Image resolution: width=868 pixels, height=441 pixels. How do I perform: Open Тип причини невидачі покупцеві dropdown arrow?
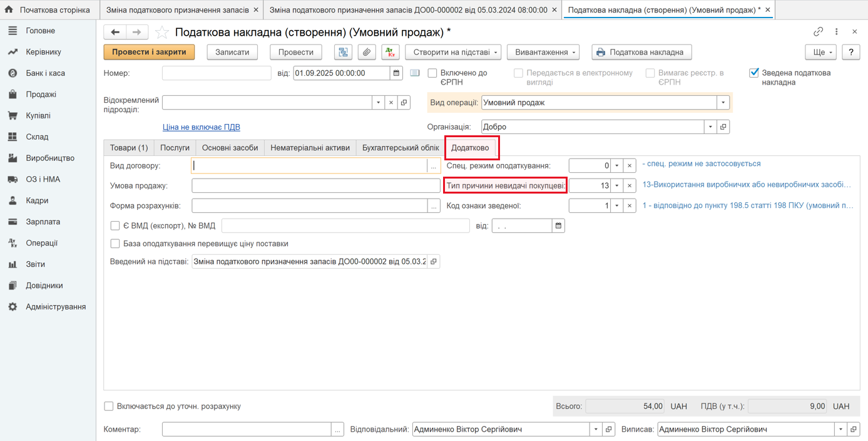[x=617, y=186]
